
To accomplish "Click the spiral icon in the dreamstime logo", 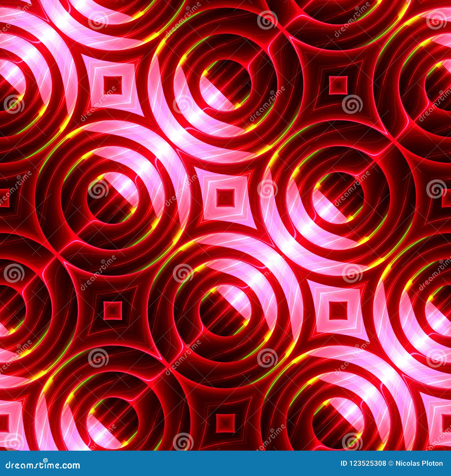I will click(45, 459).
